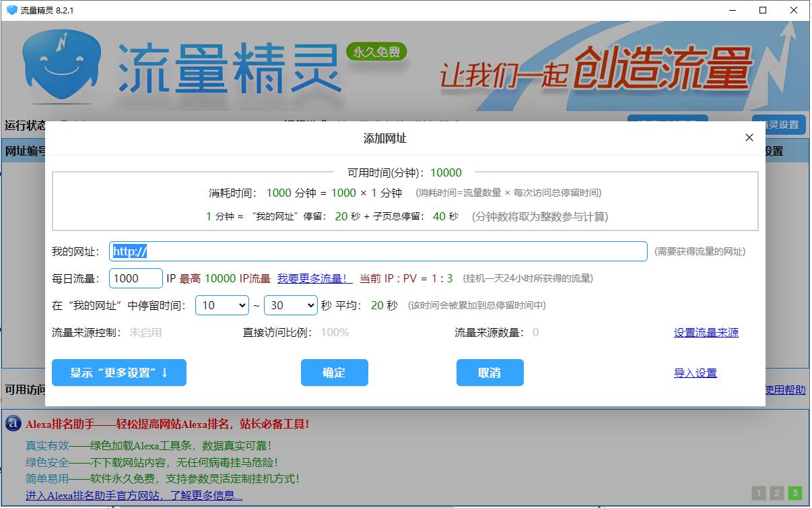Open the 精灵设置 button in main window
Viewport: 812px width, 508px height.
779,125
